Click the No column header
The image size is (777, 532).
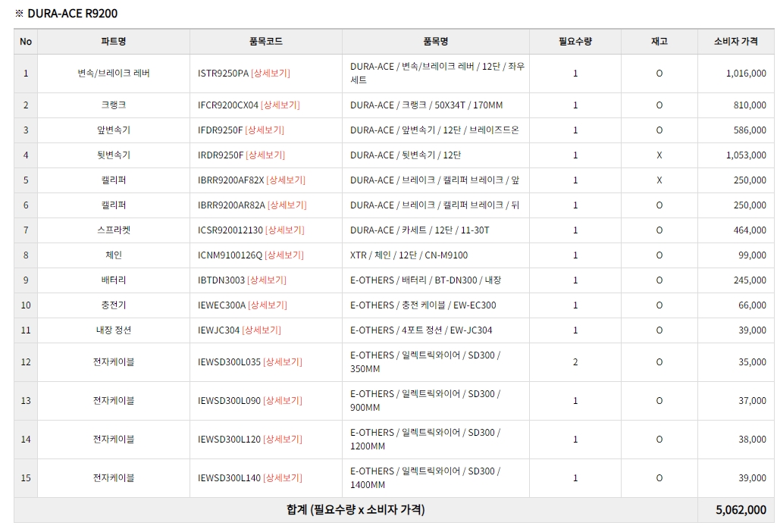pos(26,42)
